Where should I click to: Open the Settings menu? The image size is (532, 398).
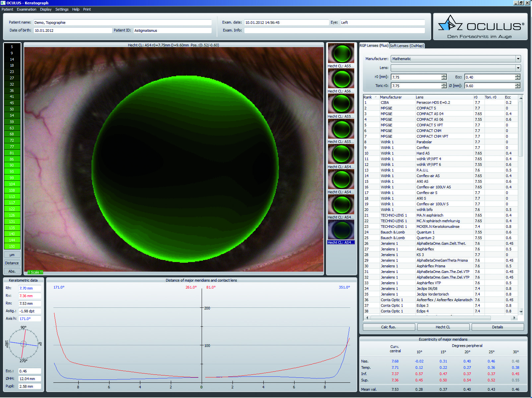pos(62,9)
